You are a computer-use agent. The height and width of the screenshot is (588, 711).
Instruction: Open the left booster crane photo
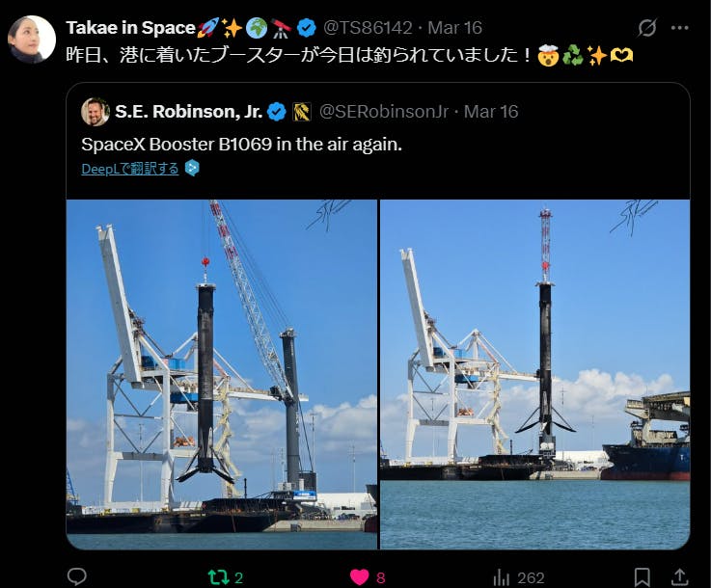click(x=221, y=374)
